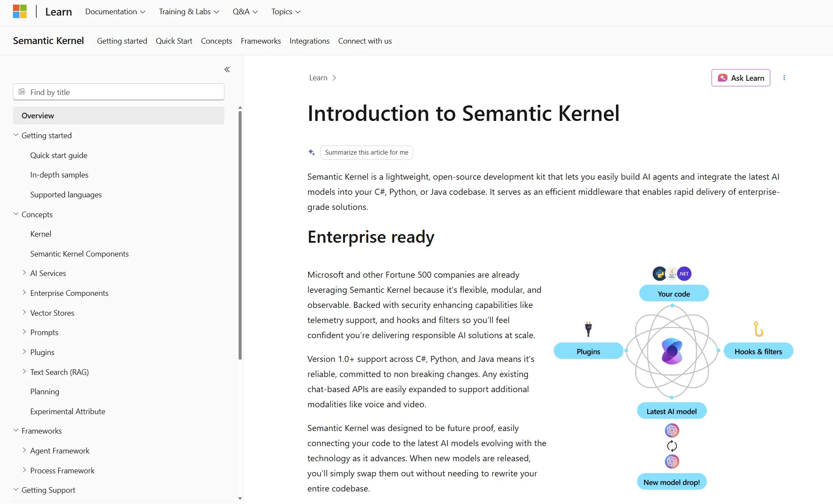Click the refresh cycle icon in diagram
Image resolution: width=833 pixels, height=504 pixels.
[672, 446]
